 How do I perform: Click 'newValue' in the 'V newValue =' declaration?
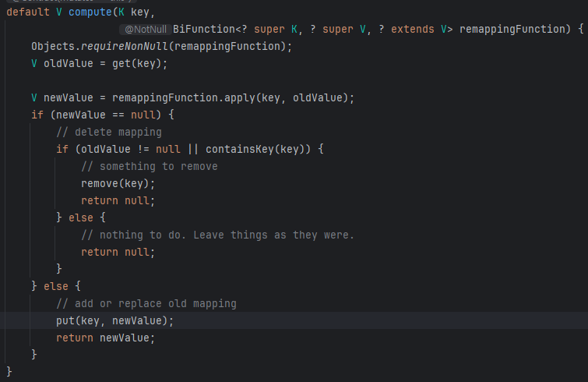click(x=69, y=97)
